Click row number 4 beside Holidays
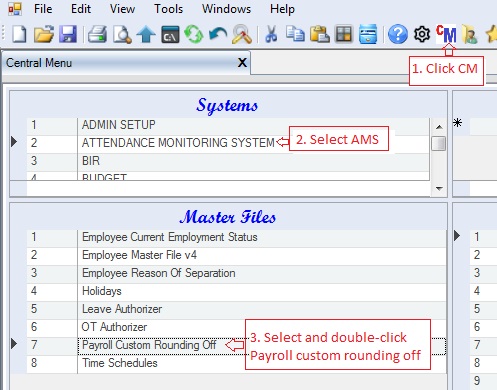The image size is (497, 390). click(x=34, y=291)
